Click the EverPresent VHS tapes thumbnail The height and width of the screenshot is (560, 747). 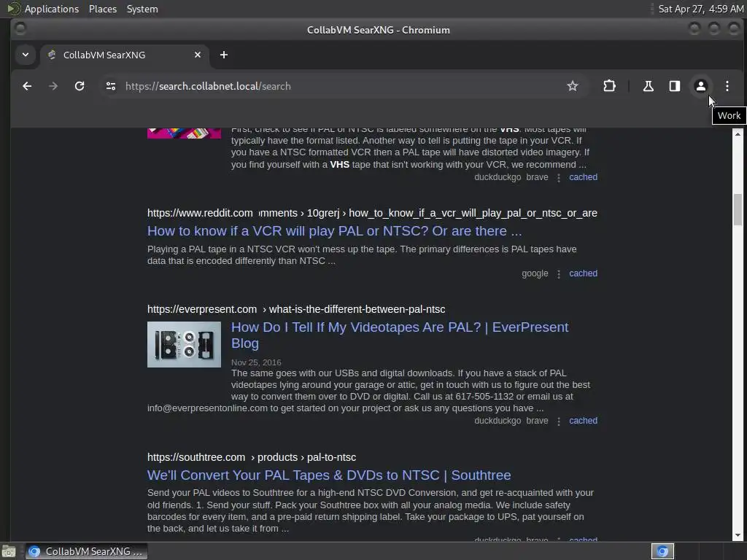[x=184, y=344]
